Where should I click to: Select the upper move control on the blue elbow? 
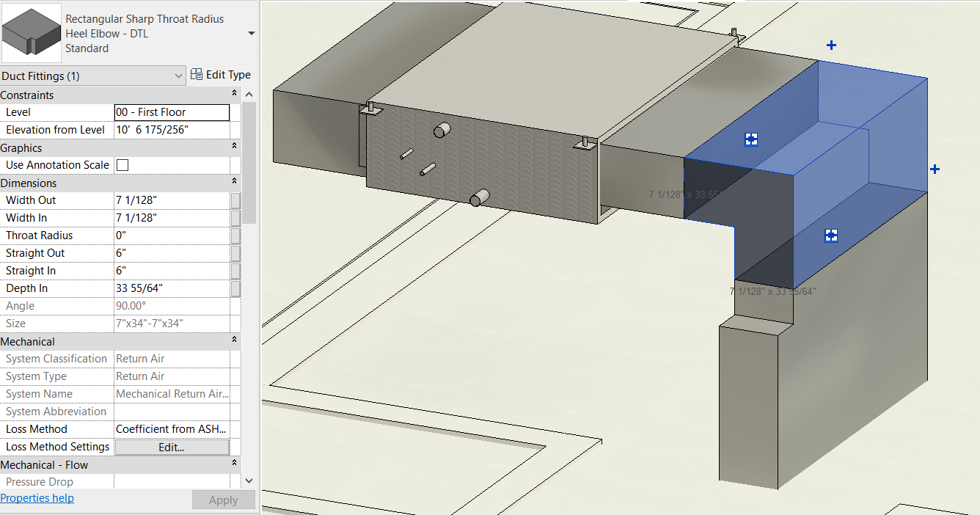pyautogui.click(x=750, y=138)
